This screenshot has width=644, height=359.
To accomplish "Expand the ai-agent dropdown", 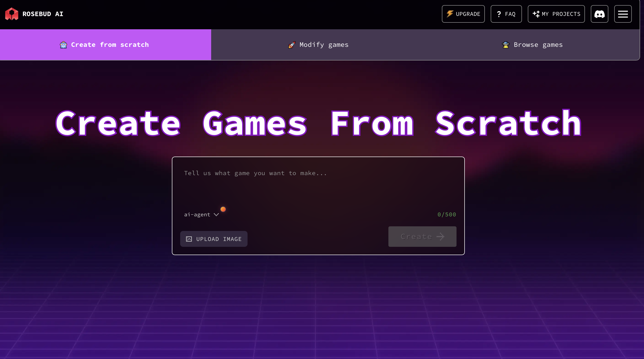I will click(197, 214).
